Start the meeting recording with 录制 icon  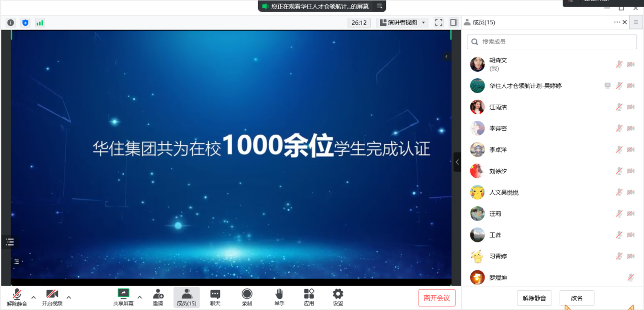coord(246,297)
